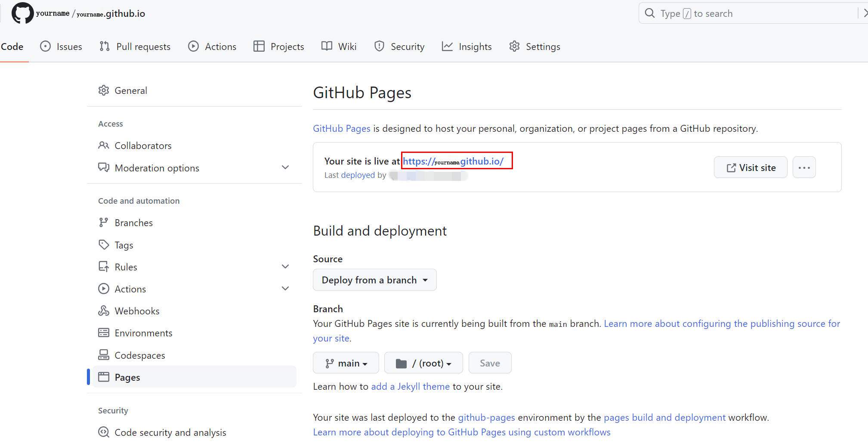Click the yourname.github.io repository name
Image resolution: width=868 pixels, height=444 pixels.
click(x=111, y=14)
